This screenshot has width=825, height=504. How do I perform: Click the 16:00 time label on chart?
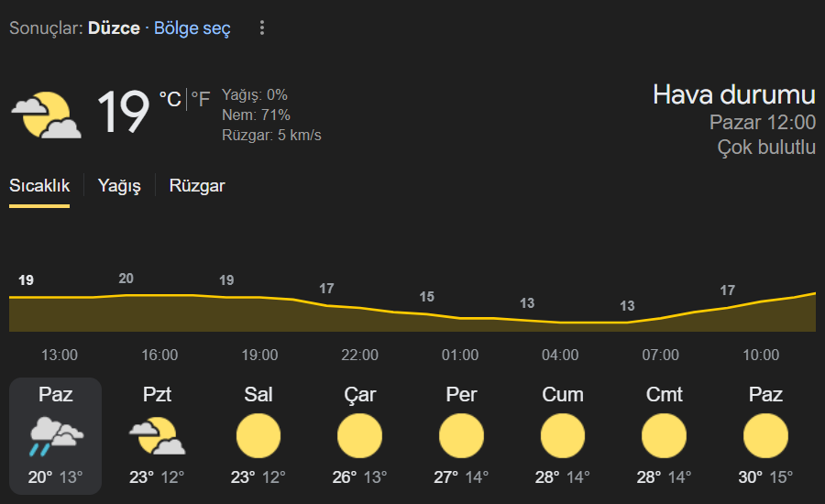tap(159, 356)
